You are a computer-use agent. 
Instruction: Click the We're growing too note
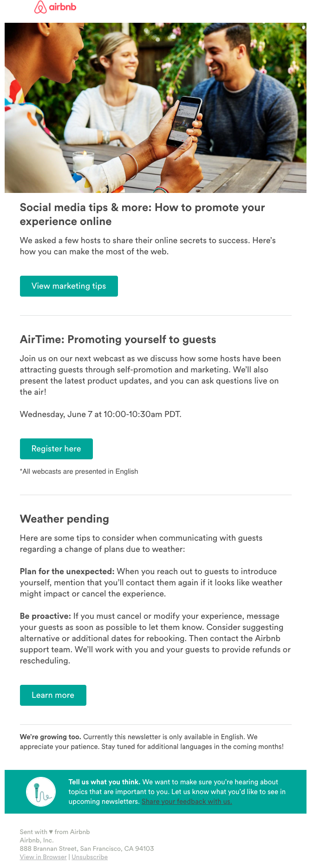pyautogui.click(x=51, y=737)
